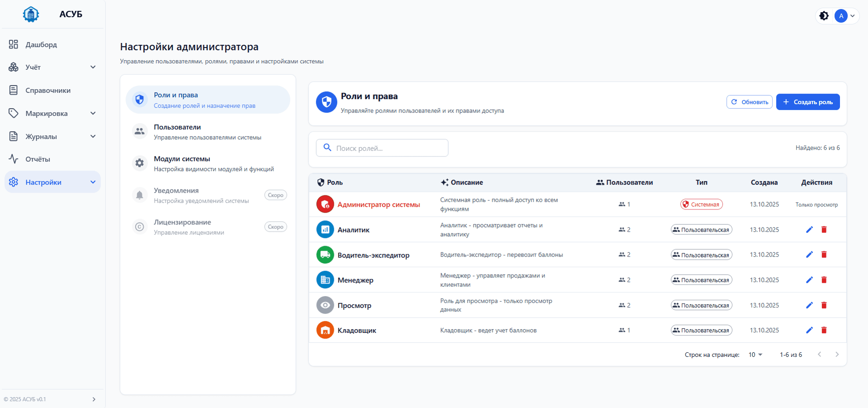Open the Дашборд sidebar icon
The width and height of the screenshot is (868, 408).
pyautogui.click(x=13, y=44)
